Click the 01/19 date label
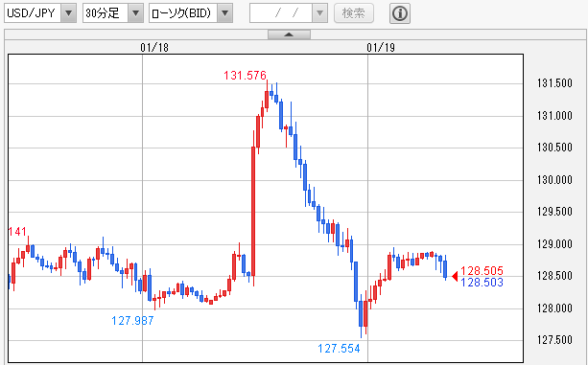 pos(381,48)
